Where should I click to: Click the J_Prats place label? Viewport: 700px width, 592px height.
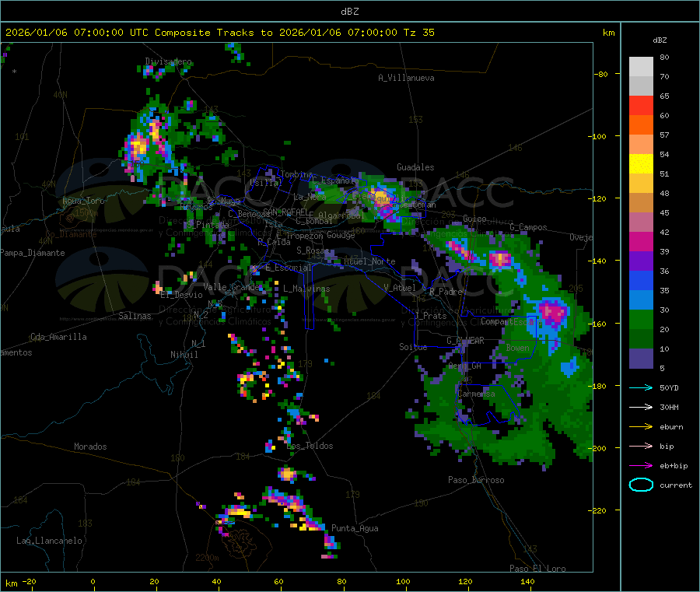tap(430, 316)
